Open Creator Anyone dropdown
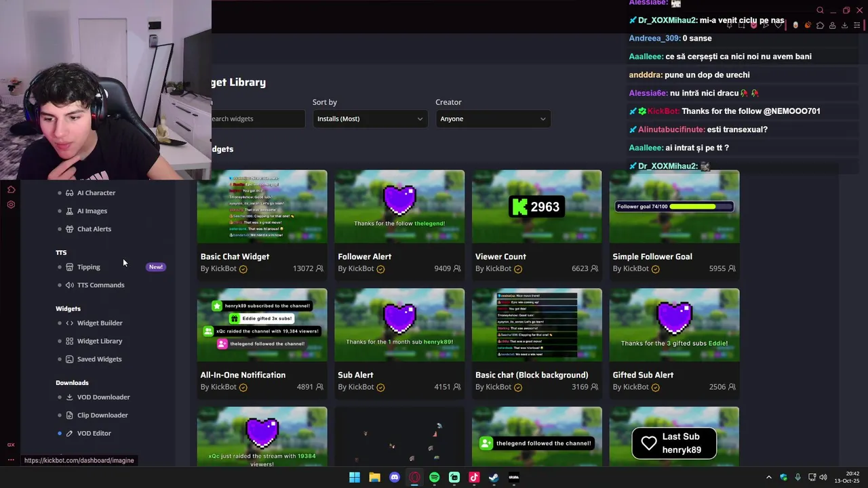The height and width of the screenshot is (488, 868). tap(493, 119)
